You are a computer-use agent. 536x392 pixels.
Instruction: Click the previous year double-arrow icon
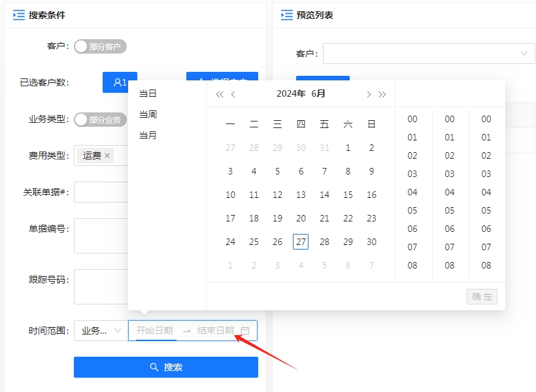click(x=220, y=94)
